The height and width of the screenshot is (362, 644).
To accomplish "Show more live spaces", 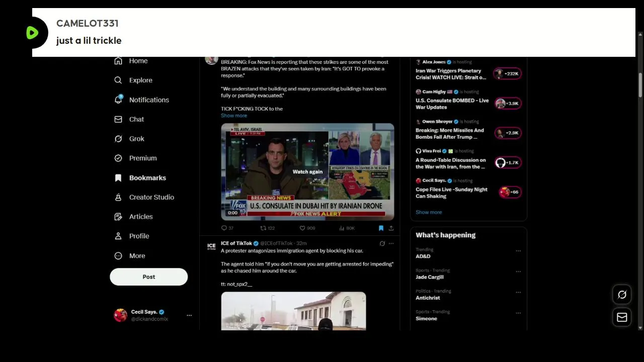I will (x=429, y=212).
